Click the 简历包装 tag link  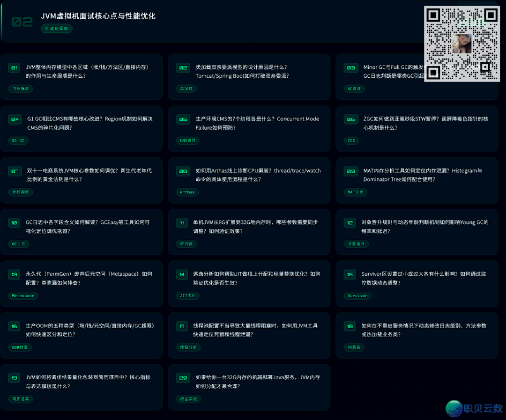21,399
